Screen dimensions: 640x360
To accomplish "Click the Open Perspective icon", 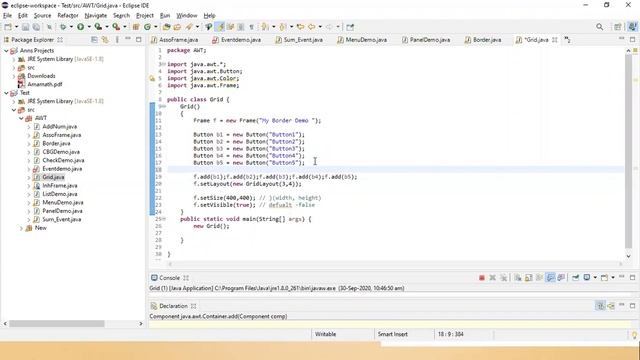I will [x=618, y=27].
